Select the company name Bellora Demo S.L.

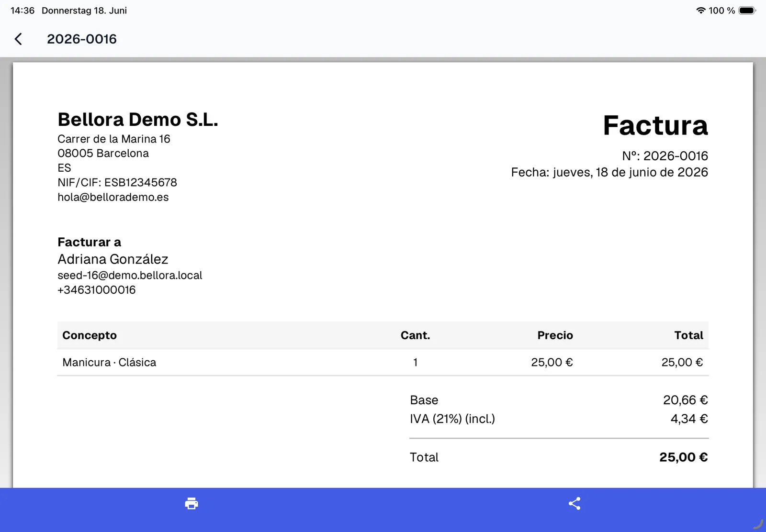(x=138, y=120)
